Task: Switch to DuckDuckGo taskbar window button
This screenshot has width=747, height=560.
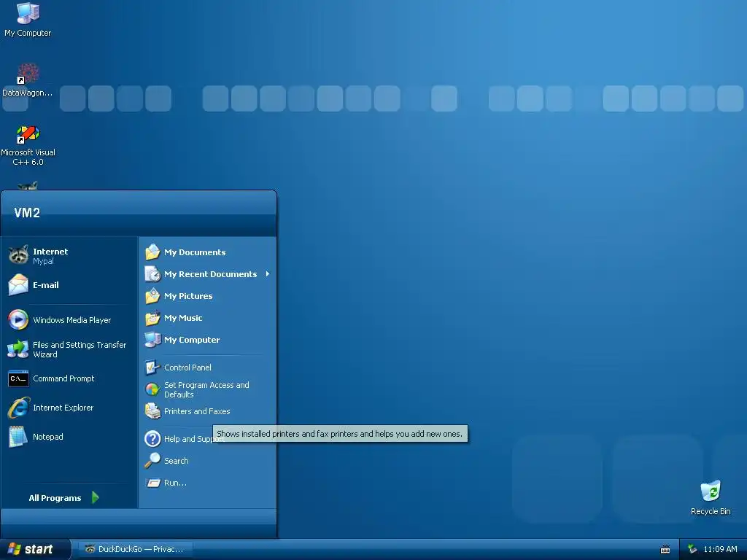Action: point(136,549)
